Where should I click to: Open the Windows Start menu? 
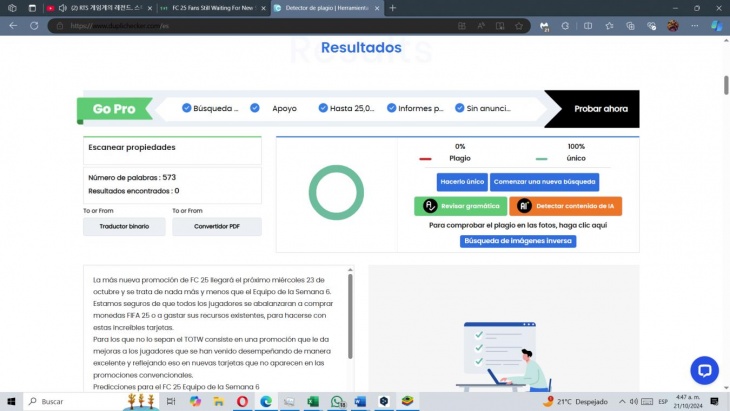click(x=11, y=401)
